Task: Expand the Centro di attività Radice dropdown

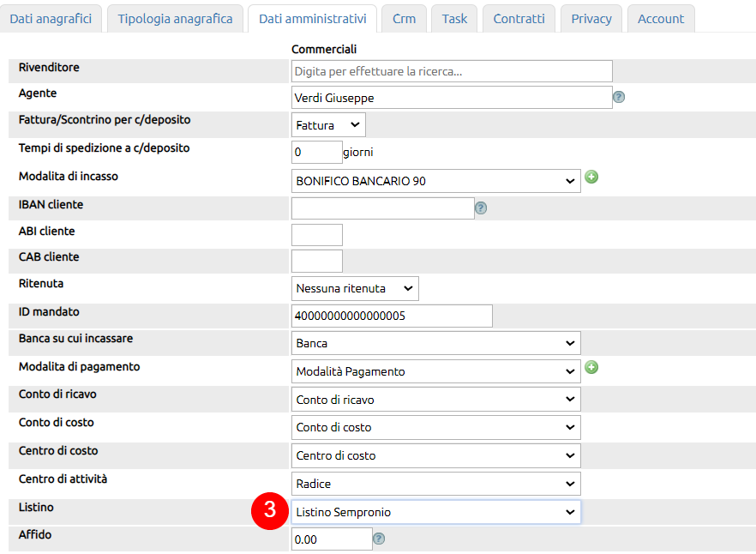Action: pos(435,484)
